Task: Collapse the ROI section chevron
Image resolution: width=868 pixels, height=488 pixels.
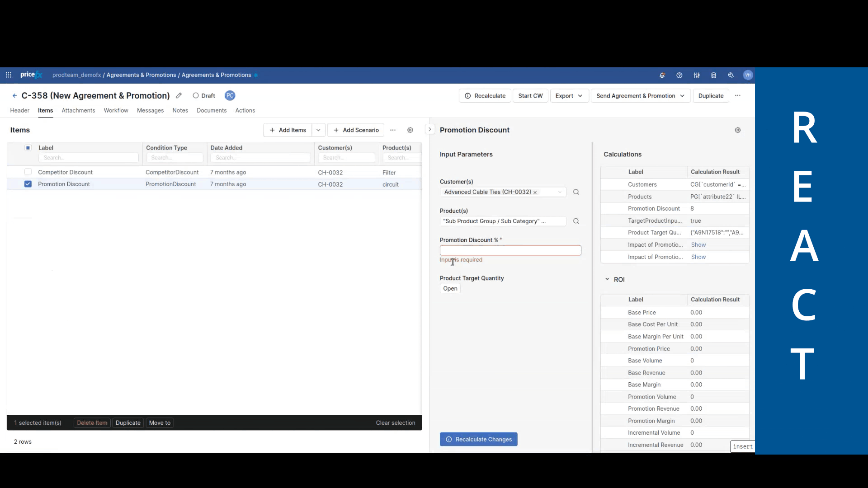Action: coord(607,280)
